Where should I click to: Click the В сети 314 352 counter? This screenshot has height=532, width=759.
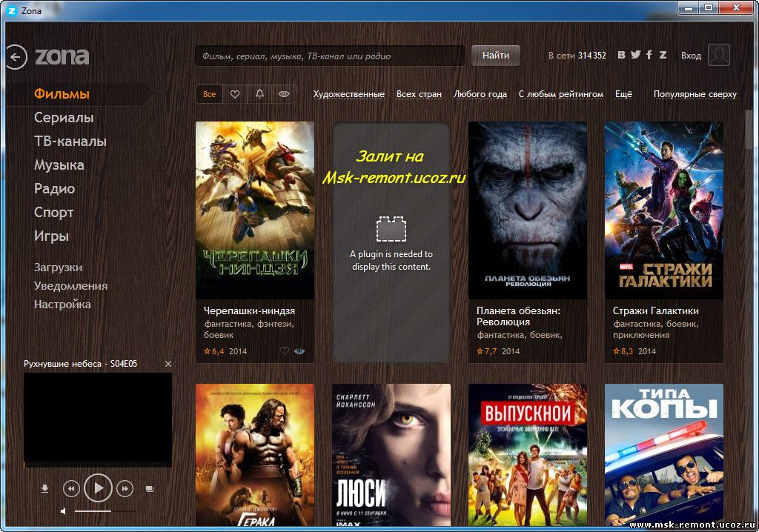577,56
